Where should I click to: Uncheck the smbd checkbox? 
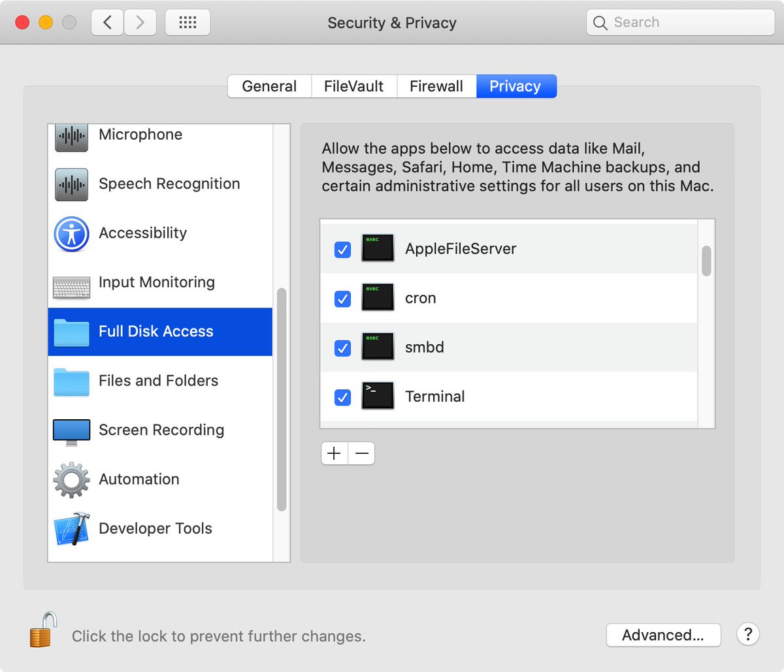342,348
